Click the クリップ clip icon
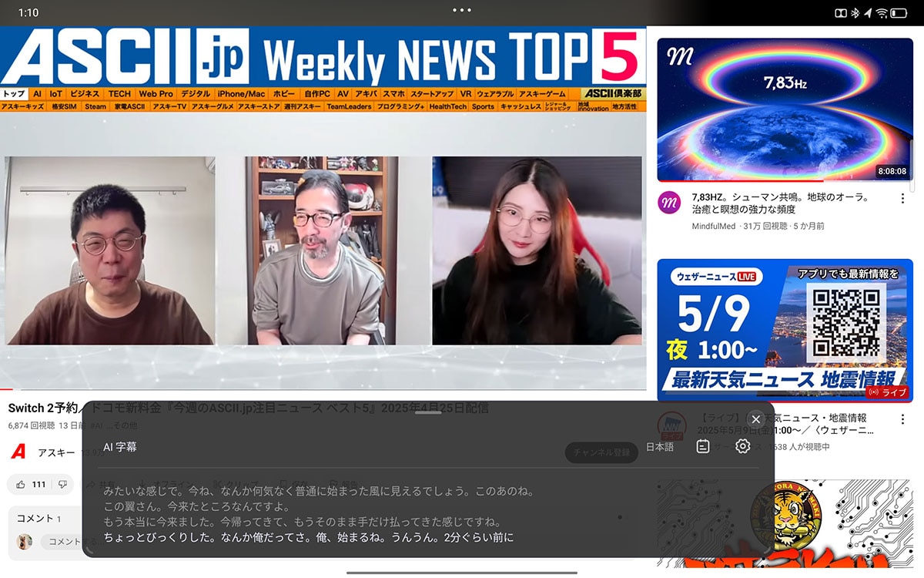Screen dimensions: 924x578 tap(231, 483)
